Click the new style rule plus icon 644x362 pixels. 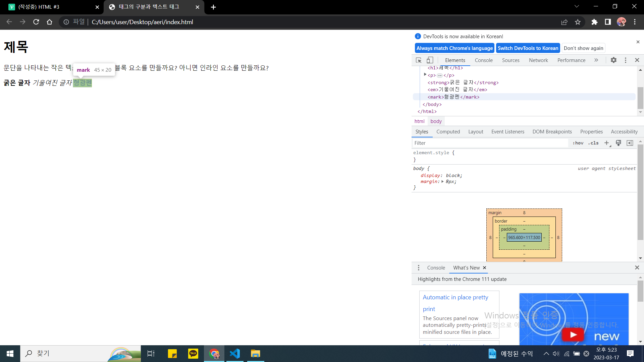(606, 143)
